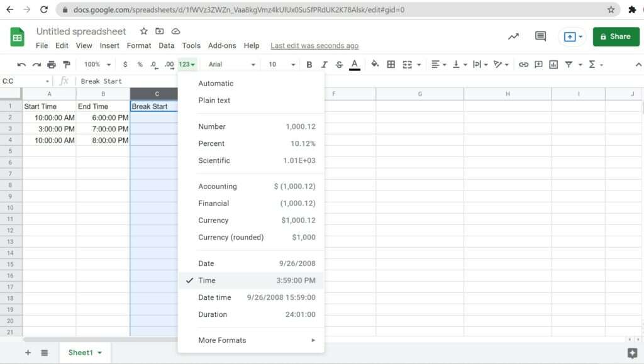Click the Insert chart icon
The height and width of the screenshot is (364, 644).
(553, 64)
